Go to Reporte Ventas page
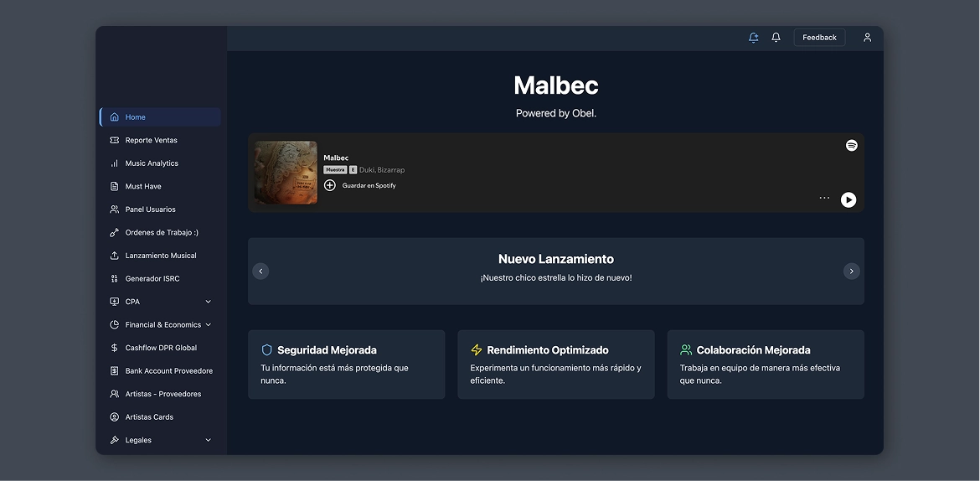The image size is (980, 481). tap(151, 141)
